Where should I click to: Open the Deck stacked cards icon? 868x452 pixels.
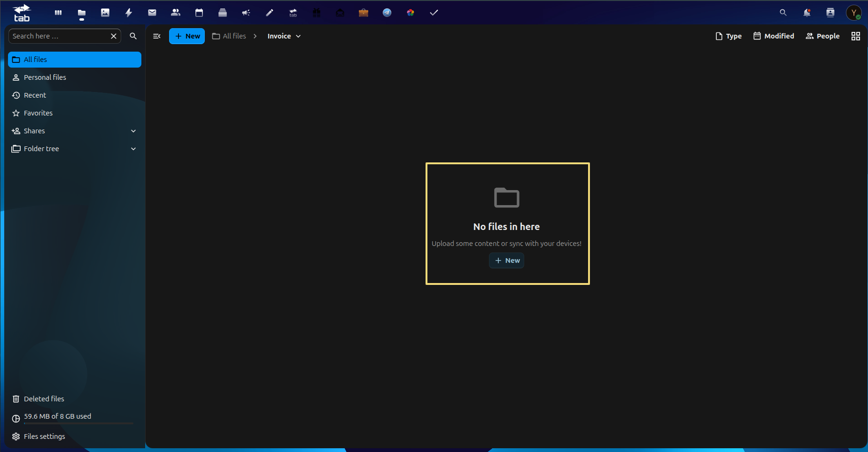coord(223,13)
